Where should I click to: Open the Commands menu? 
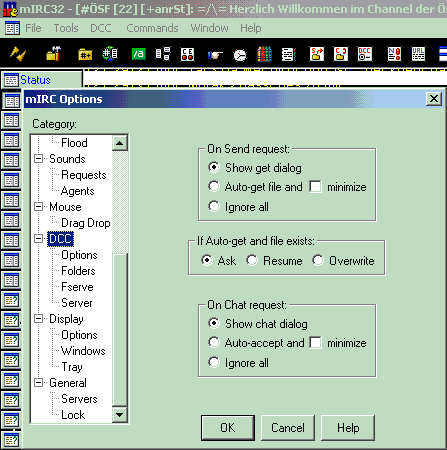point(152,28)
